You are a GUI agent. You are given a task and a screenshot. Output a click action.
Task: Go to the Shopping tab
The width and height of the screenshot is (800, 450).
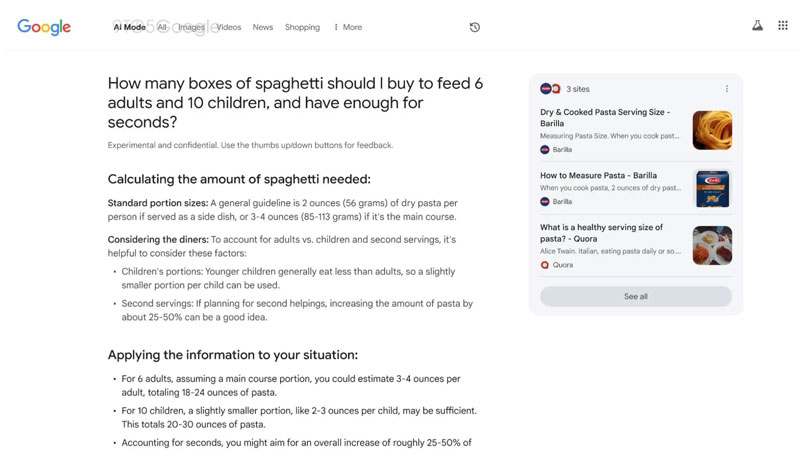pos(302,27)
